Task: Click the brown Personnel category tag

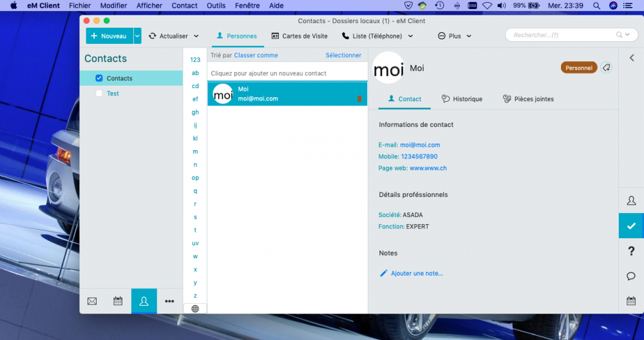Action: tap(579, 68)
